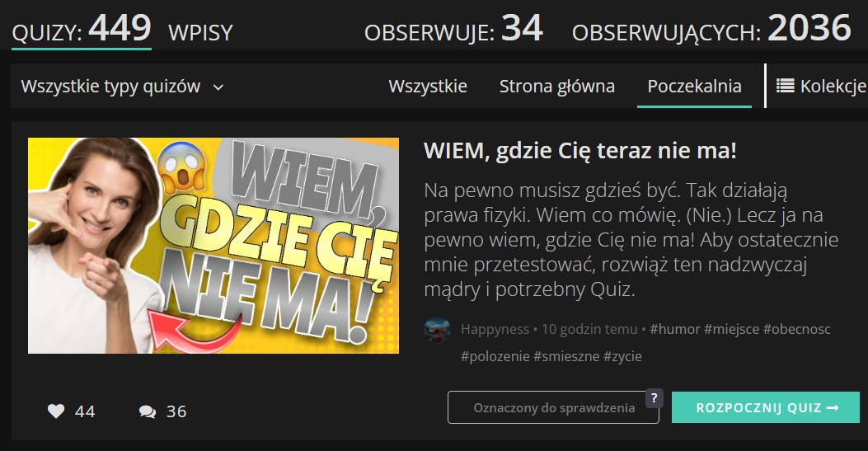Open the quiz title WIEM, gdzie Cię teraz nie ma!

click(580, 151)
